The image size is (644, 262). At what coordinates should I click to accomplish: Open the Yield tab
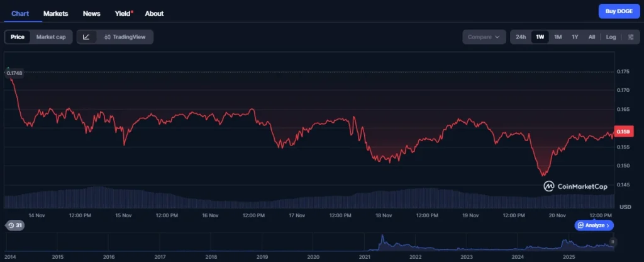123,13
